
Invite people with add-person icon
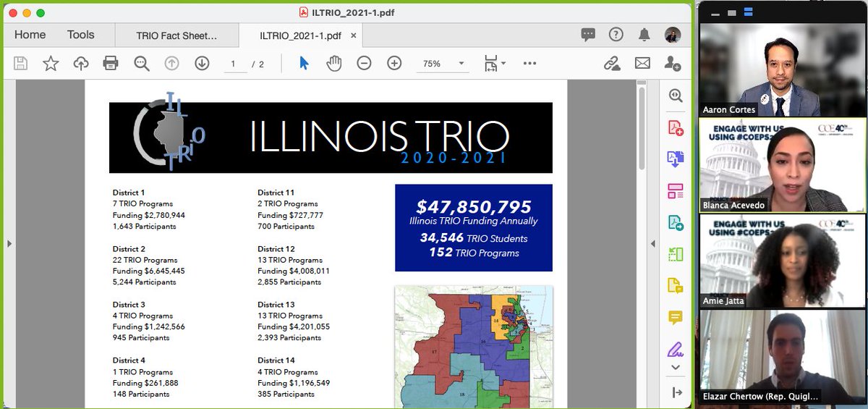(672, 64)
